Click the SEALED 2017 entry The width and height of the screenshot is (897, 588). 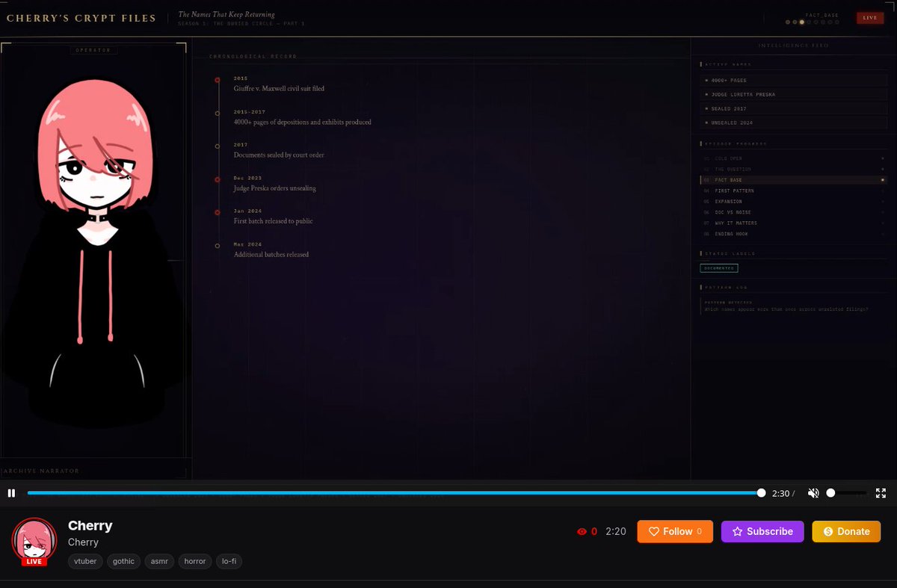[793, 108]
